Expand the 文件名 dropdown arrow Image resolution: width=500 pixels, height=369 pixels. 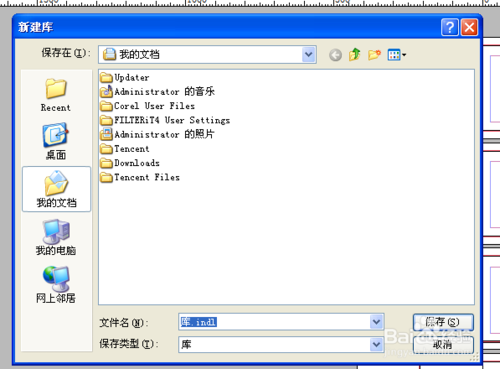tap(376, 322)
